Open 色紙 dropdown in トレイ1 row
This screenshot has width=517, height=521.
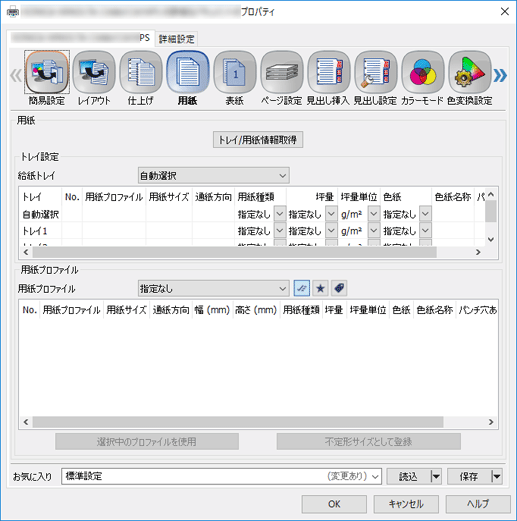click(425, 230)
